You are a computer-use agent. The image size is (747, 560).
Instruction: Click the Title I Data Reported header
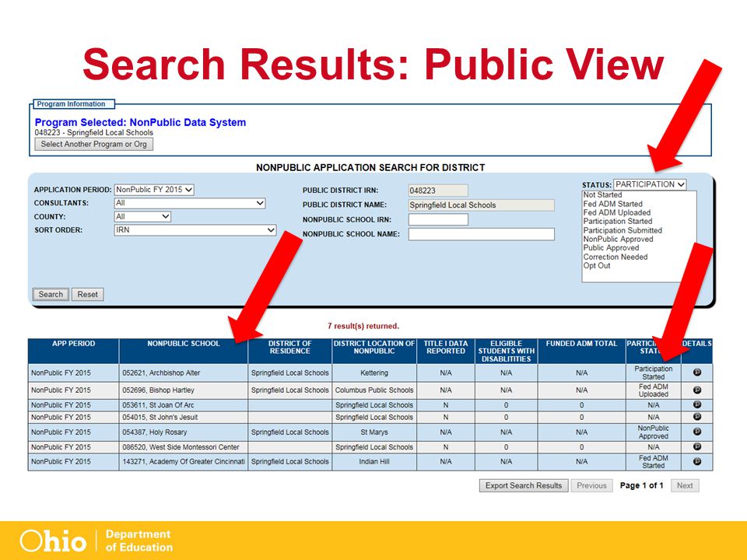[446, 351]
